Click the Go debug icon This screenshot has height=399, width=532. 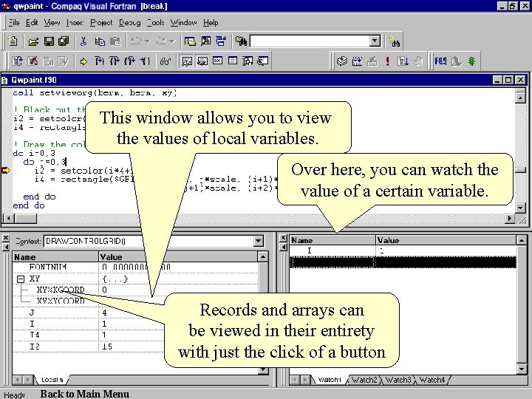coord(403,61)
